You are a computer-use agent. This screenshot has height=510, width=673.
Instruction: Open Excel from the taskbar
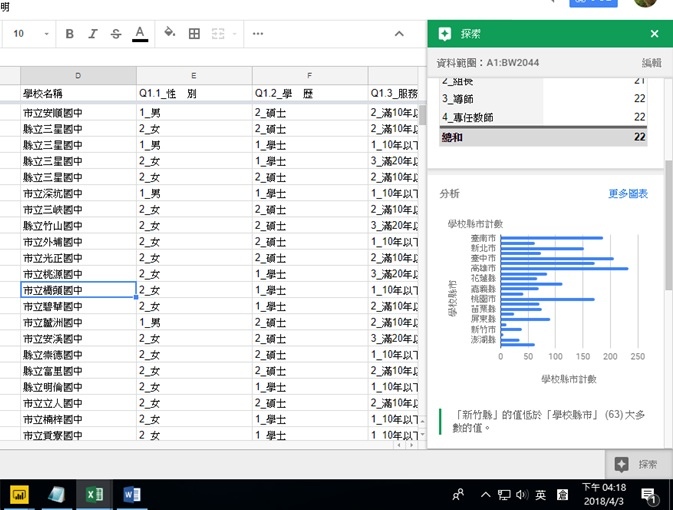click(94, 495)
